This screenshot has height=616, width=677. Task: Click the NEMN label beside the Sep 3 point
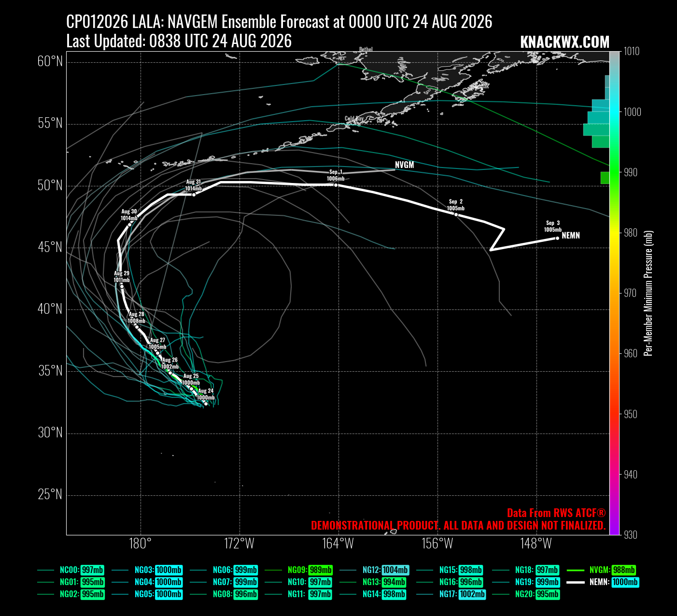pos(571,236)
